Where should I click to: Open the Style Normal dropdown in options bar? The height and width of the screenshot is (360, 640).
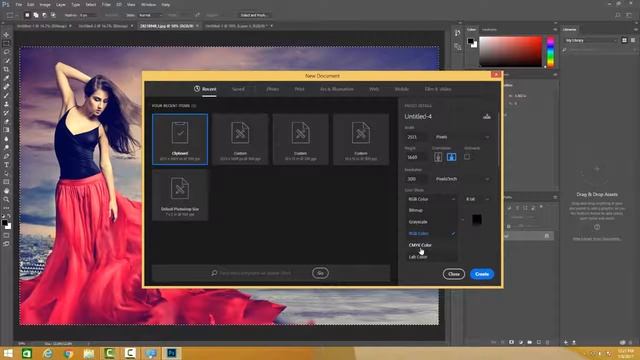(150, 15)
